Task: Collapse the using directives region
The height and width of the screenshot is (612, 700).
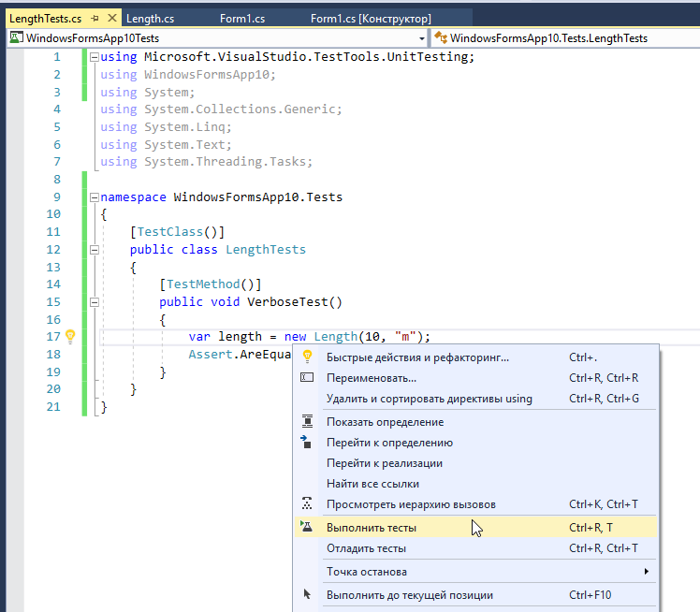Action: tap(93, 57)
